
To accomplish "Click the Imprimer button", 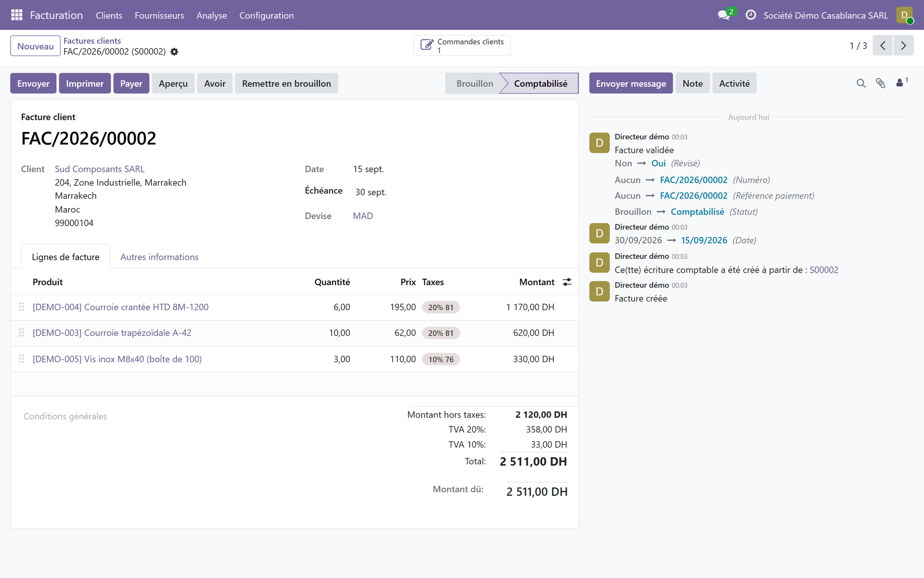I will tap(85, 83).
